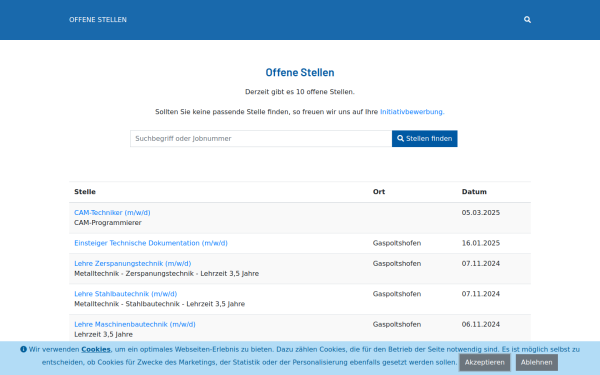Viewport: 600px width, 375px height.
Task: Click the Ort column header
Action: tap(379, 192)
